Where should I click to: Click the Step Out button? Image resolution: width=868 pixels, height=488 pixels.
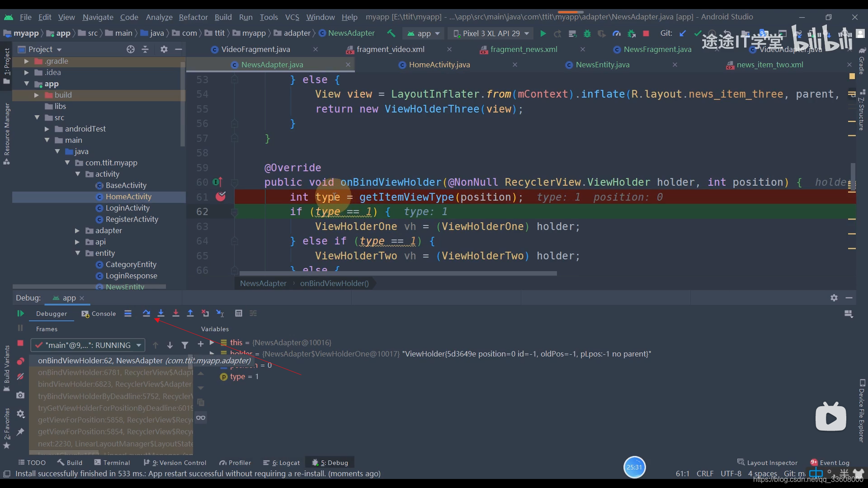(190, 313)
